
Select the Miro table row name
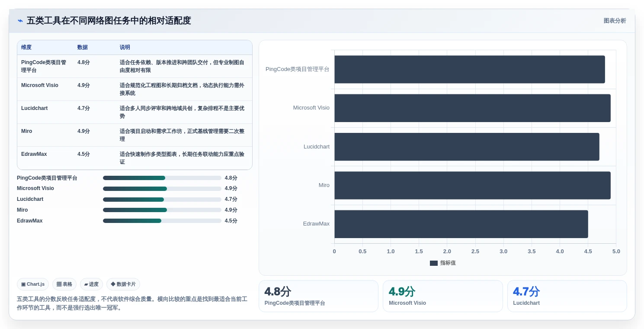[x=27, y=131]
